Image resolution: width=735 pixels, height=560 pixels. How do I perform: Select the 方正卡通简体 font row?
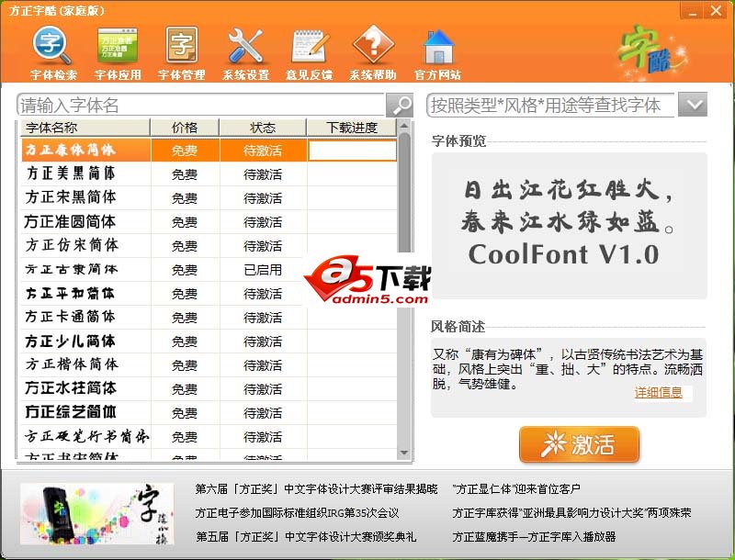pyautogui.click(x=209, y=318)
